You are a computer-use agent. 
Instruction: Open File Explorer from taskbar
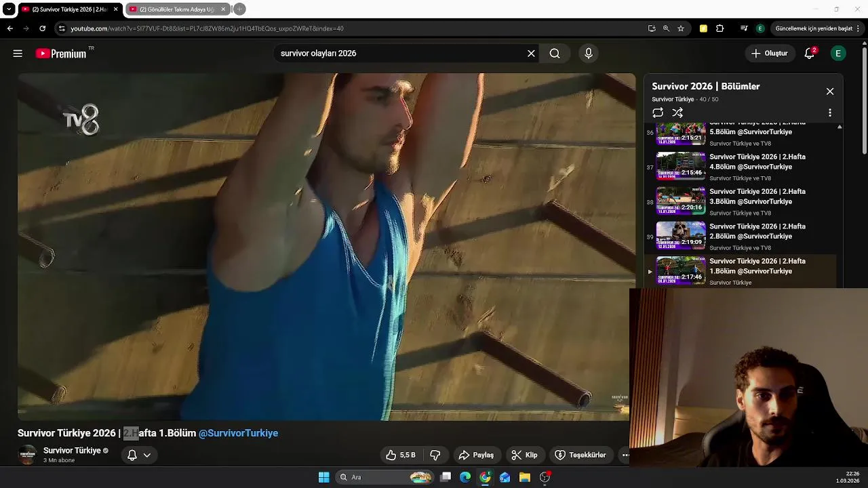(524, 477)
